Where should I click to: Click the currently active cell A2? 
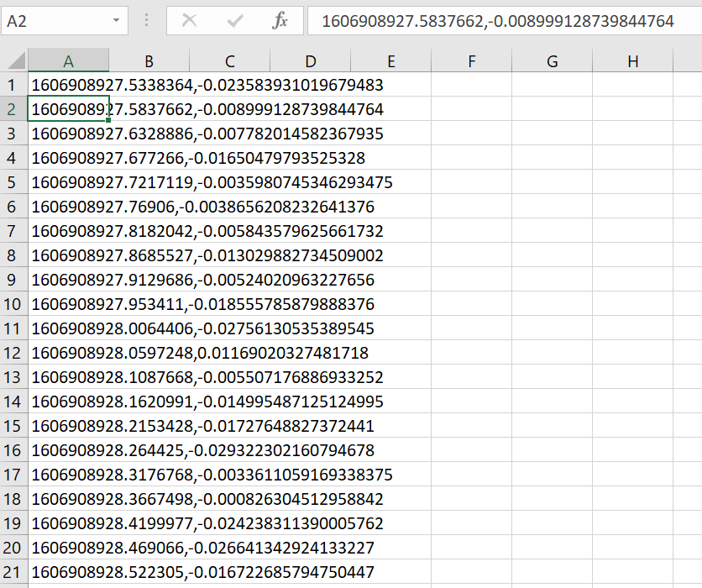coord(68,109)
